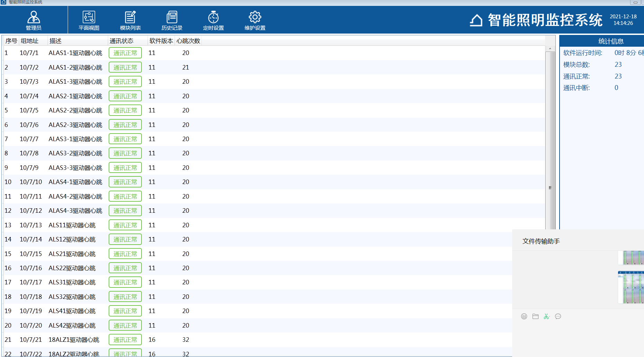Click the home icon beside system title
Viewport: 644px width, 357px height.
point(476,20)
